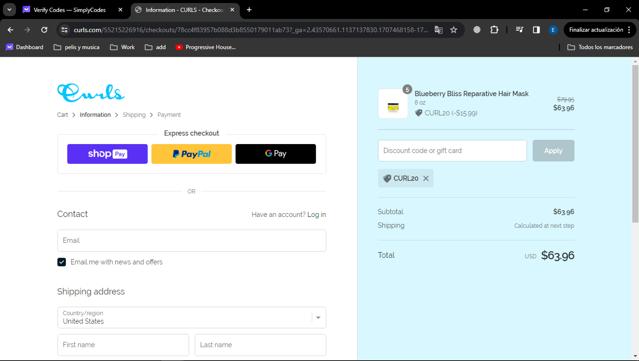The image size is (639, 361).
Task: Click the Payment breadcrumb
Action: (169, 115)
